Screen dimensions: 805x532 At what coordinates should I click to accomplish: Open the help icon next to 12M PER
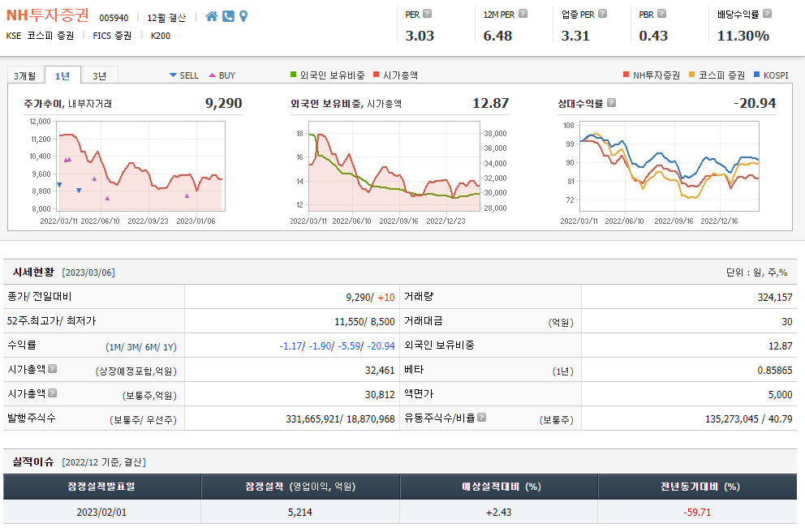click(523, 14)
